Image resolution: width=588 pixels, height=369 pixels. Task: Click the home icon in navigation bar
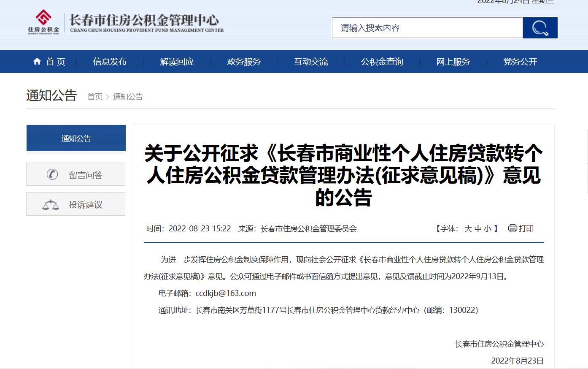(37, 62)
